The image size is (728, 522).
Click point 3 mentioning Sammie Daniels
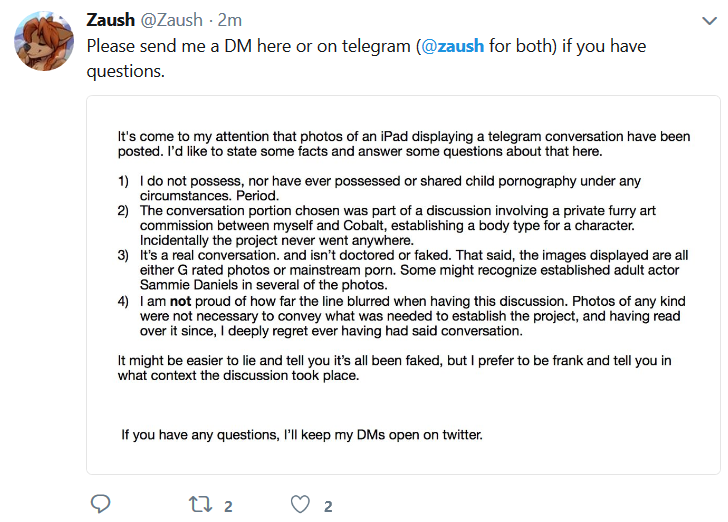[x=403, y=270]
